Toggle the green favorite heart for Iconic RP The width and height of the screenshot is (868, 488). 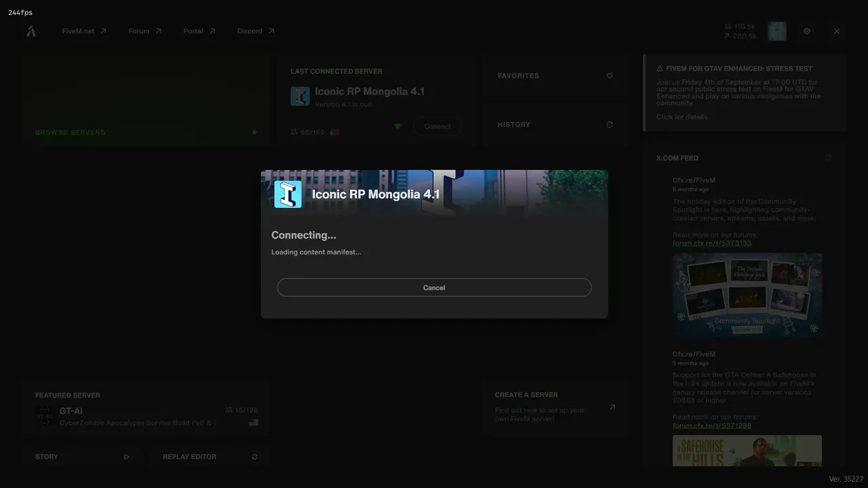(397, 126)
